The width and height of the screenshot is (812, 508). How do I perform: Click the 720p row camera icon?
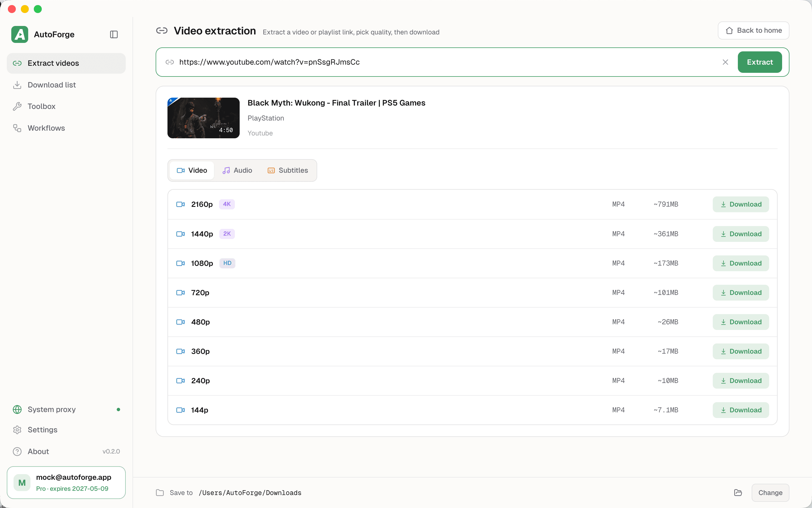[180, 293]
